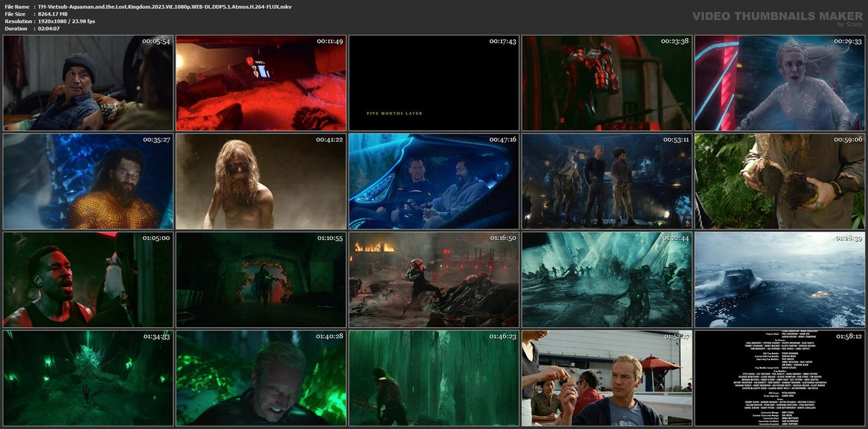Image resolution: width=868 pixels, height=429 pixels.
Task: Select the thumbnail stamped 01:05:00
Action: pos(88,280)
